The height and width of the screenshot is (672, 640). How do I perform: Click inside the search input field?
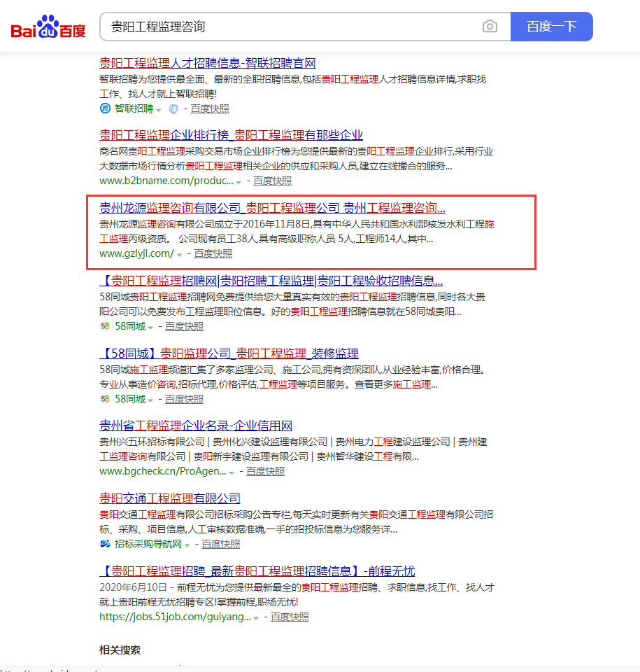coord(280,26)
